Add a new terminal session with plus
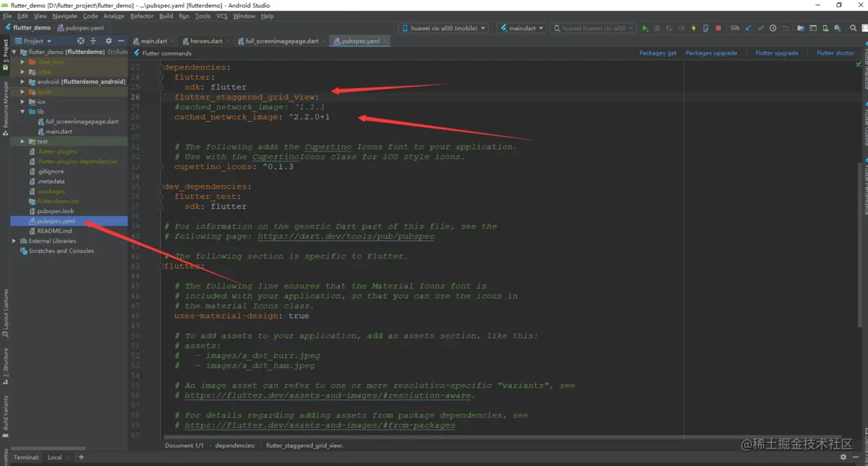Image resolution: width=868 pixels, height=466 pixels. click(81, 457)
